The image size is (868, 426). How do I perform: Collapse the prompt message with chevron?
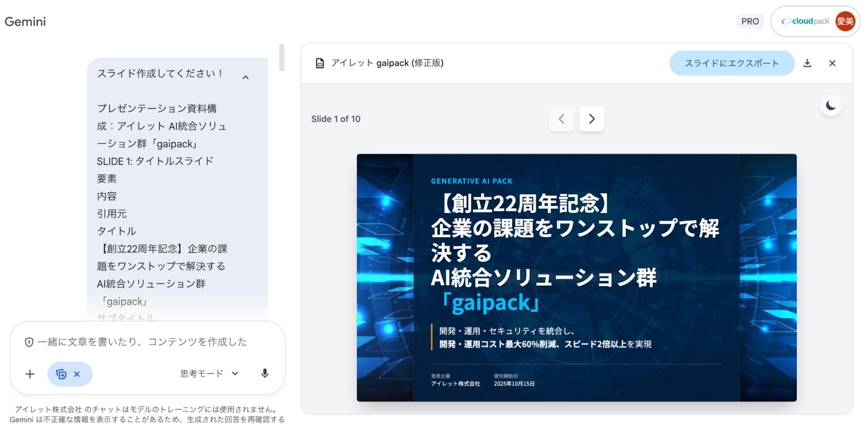[x=245, y=77]
